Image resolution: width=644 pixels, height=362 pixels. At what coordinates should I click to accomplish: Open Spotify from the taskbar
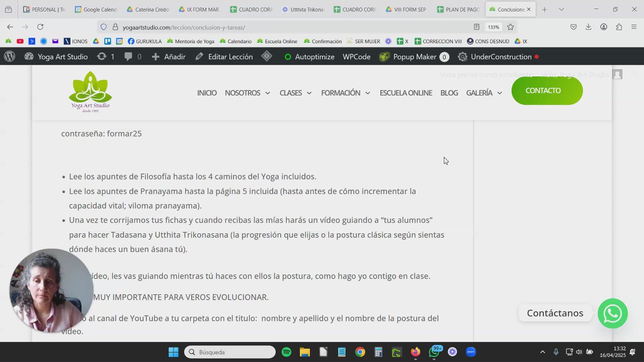point(286,352)
